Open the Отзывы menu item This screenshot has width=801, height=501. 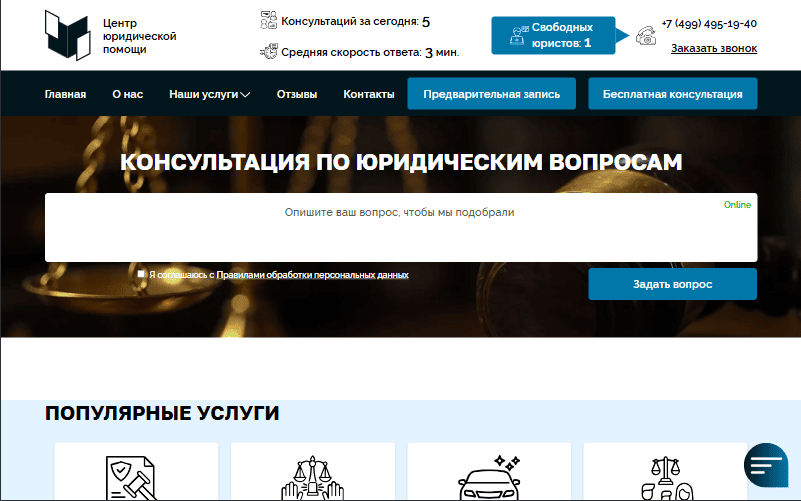tap(296, 95)
